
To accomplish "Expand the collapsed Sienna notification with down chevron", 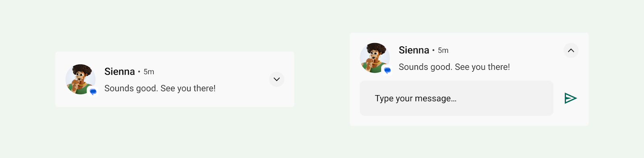I will (277, 79).
